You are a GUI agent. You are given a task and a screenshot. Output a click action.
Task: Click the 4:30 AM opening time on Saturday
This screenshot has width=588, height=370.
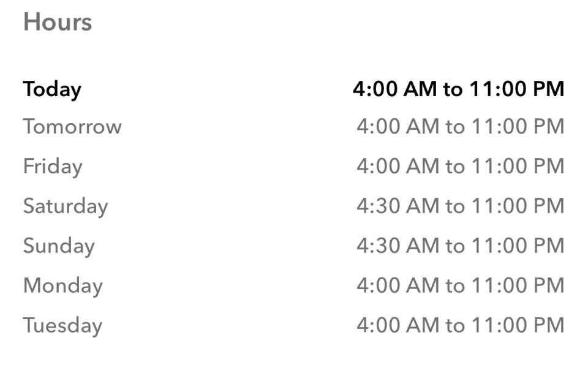(398, 206)
